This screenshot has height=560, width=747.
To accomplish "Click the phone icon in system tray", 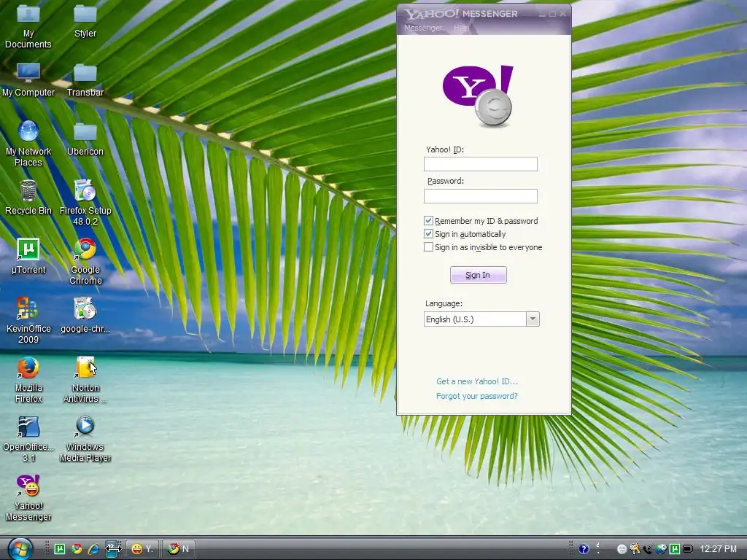I will point(648,550).
